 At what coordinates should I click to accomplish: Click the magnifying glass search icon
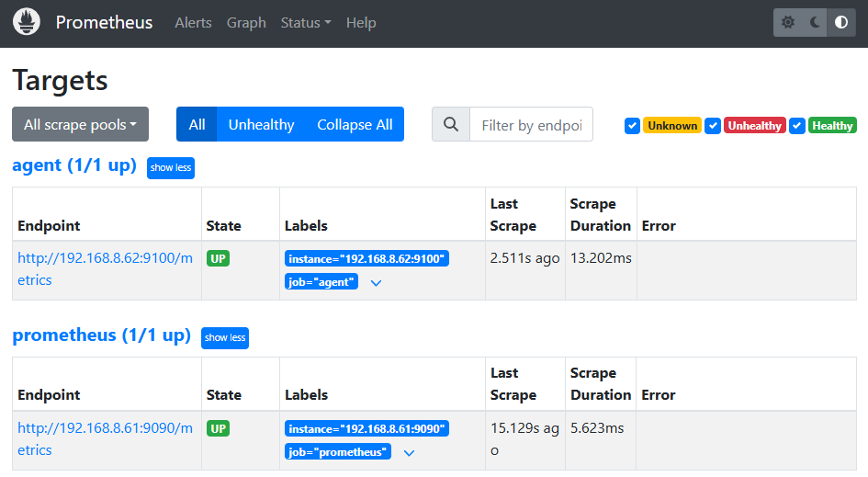click(x=450, y=125)
